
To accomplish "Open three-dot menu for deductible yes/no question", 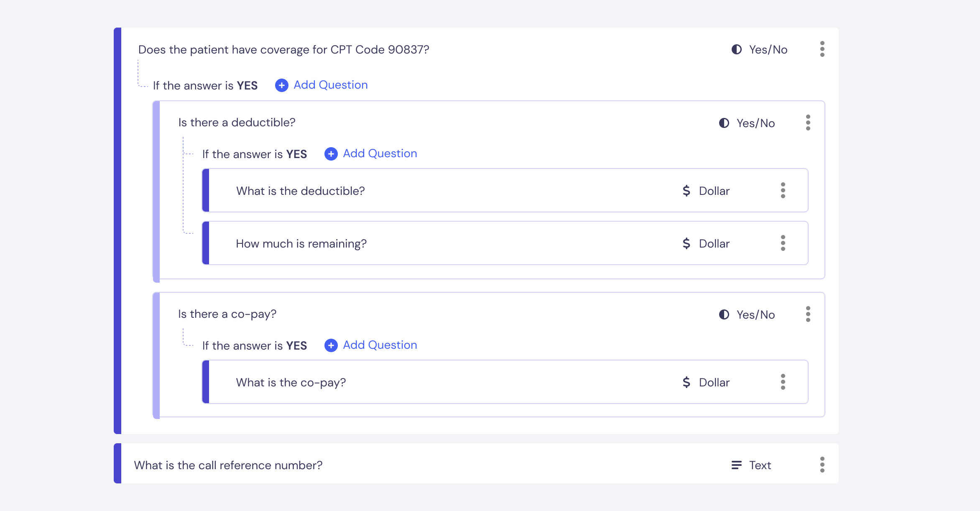I will pos(808,123).
